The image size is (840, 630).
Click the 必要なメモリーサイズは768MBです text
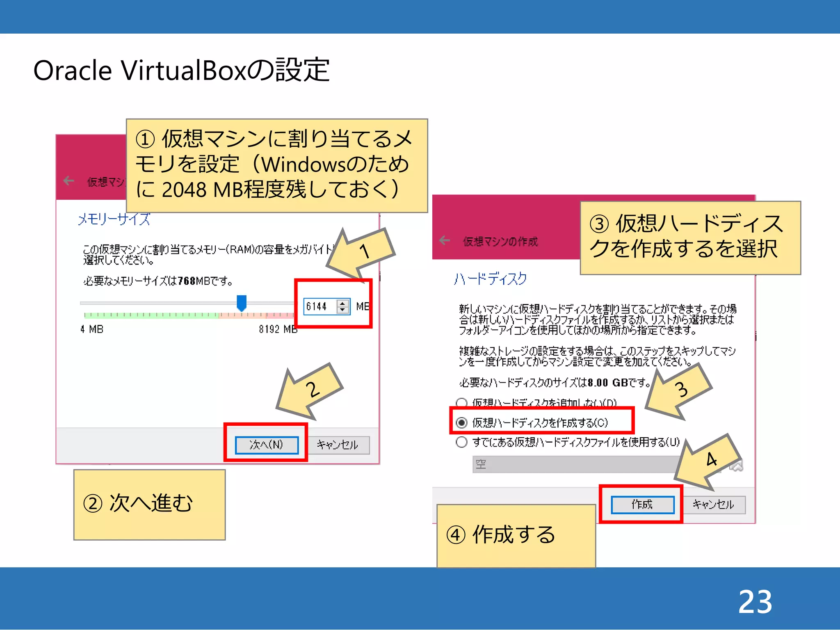[158, 281]
